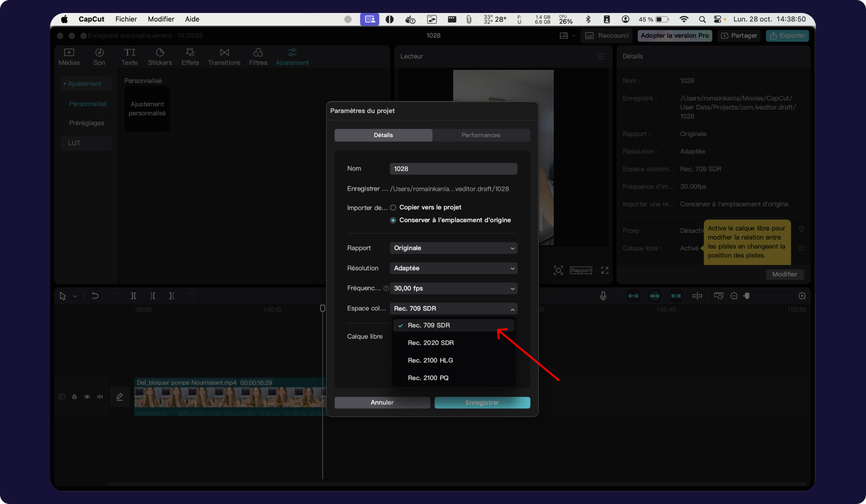This screenshot has width=866, height=504.
Task: Switch to the Performances tab
Action: click(x=481, y=135)
